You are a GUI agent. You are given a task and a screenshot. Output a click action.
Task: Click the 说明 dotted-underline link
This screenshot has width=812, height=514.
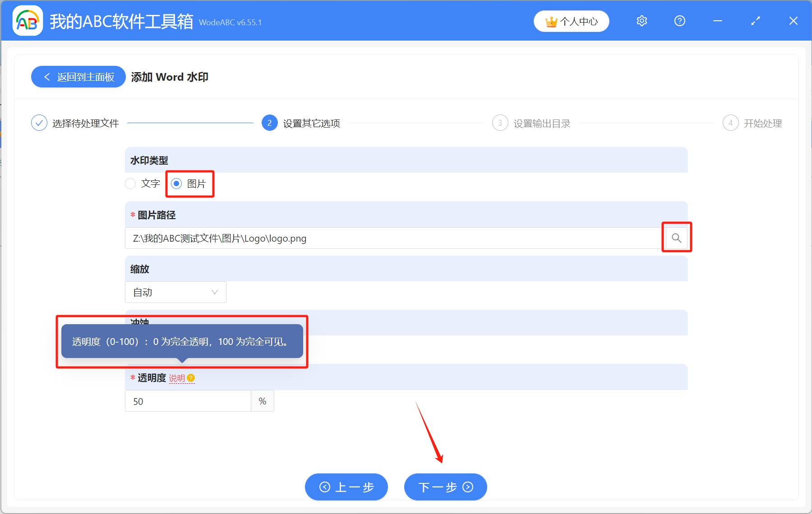click(178, 378)
